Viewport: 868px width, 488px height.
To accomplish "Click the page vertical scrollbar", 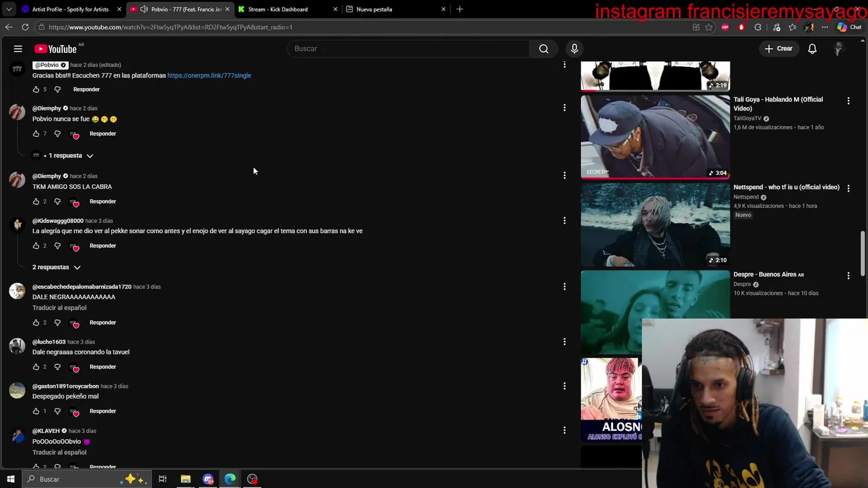I will pyautogui.click(x=863, y=254).
